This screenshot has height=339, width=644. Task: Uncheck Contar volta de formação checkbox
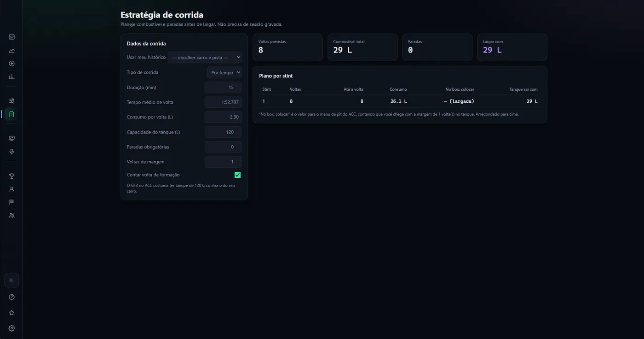click(237, 175)
